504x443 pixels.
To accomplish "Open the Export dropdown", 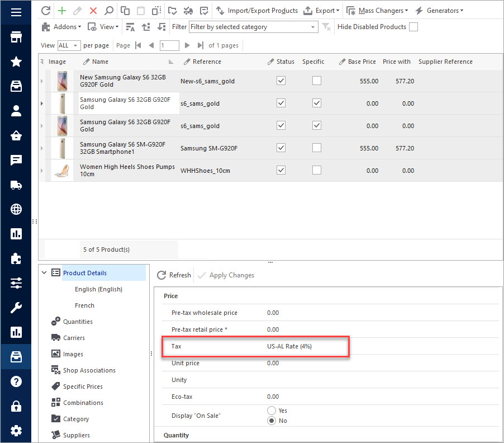I will point(321,11).
